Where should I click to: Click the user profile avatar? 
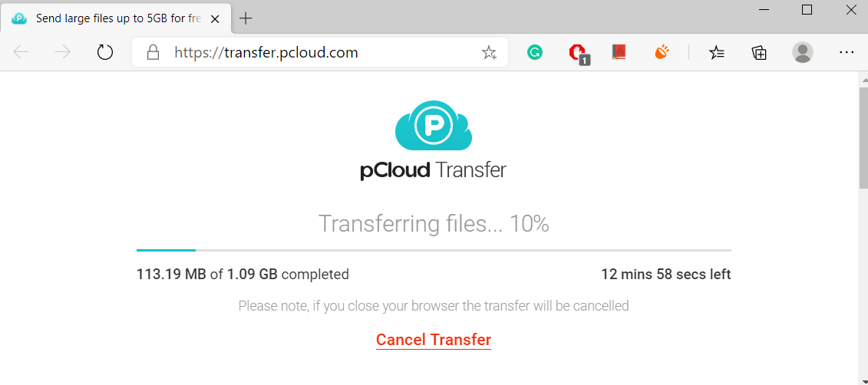point(802,53)
